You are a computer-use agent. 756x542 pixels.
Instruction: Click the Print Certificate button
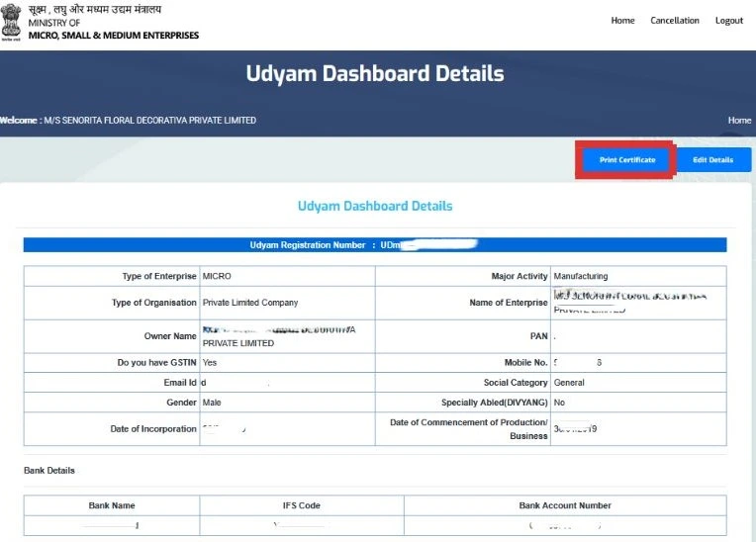point(626,159)
